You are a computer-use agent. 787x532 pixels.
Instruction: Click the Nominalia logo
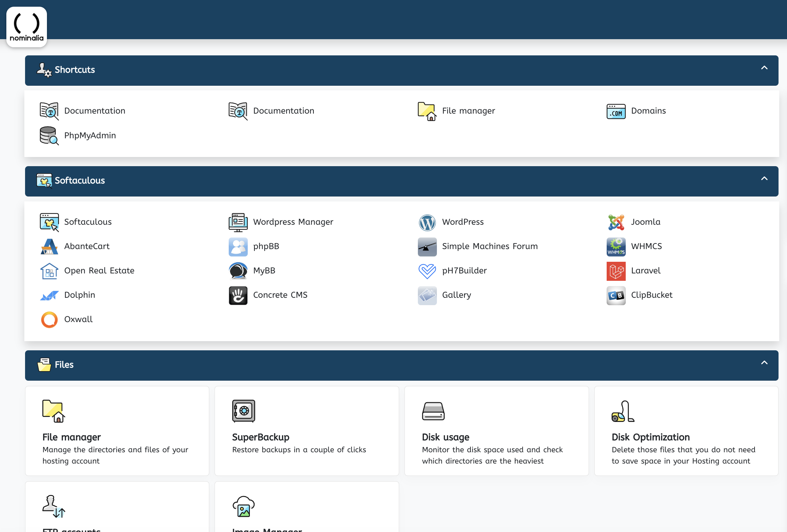(x=27, y=27)
